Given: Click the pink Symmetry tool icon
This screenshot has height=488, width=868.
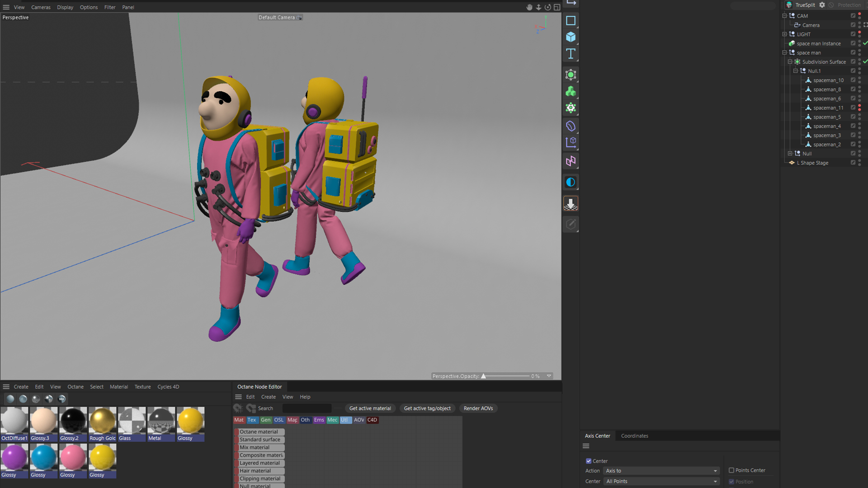Looking at the screenshot, I should [x=571, y=161].
